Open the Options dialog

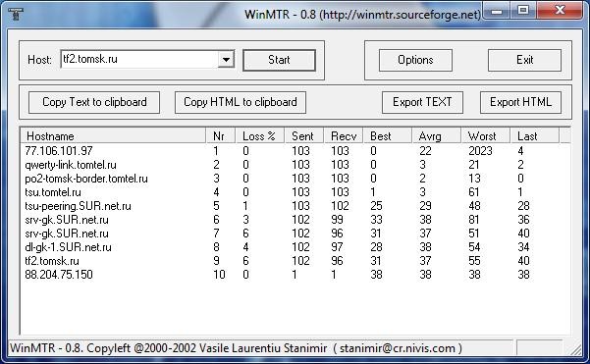(415, 60)
